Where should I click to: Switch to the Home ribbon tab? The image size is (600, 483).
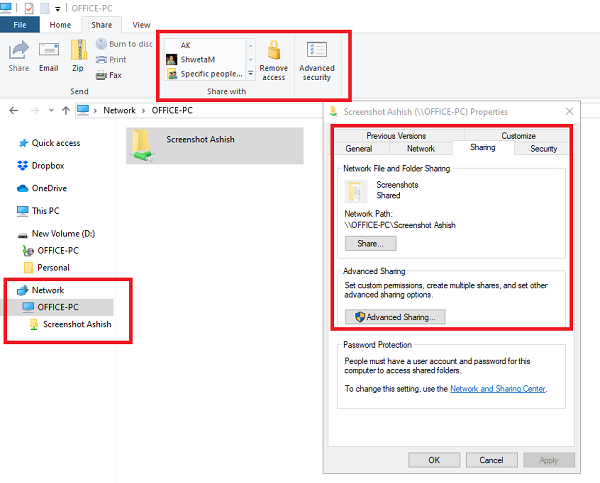pos(60,25)
